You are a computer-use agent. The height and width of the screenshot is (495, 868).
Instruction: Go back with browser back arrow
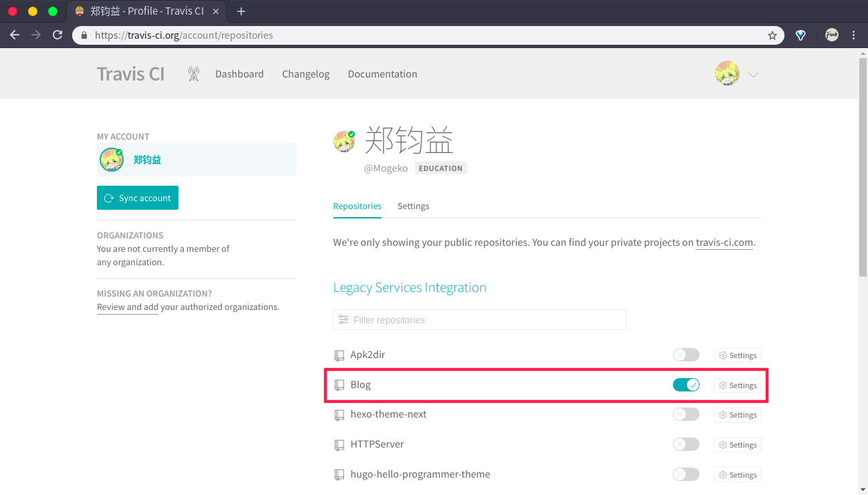pyautogui.click(x=15, y=35)
